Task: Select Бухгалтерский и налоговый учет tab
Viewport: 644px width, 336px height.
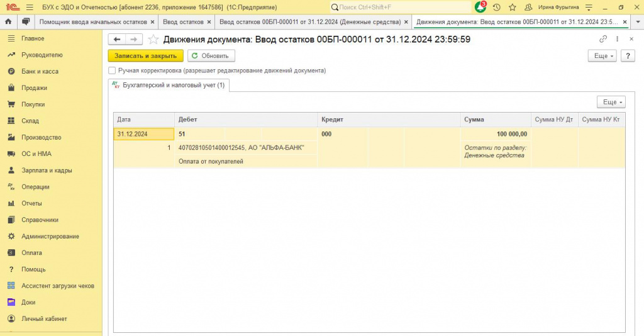Action: 169,85
